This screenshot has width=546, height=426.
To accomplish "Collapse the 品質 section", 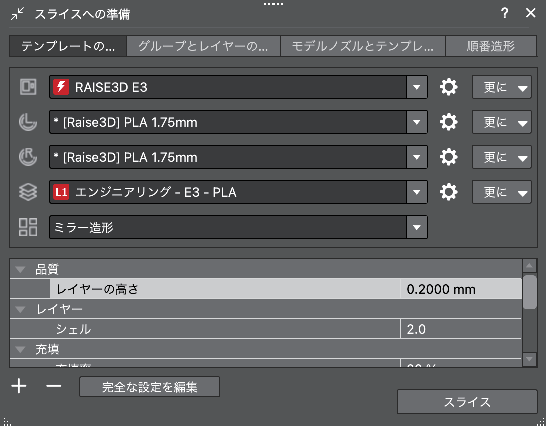I will (x=21, y=269).
